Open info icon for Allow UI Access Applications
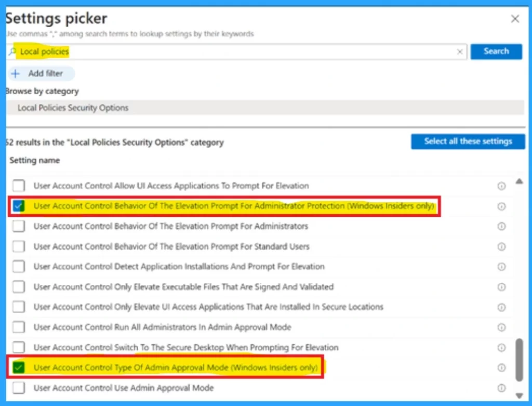Screen dimensions: 532x406 coord(501,186)
